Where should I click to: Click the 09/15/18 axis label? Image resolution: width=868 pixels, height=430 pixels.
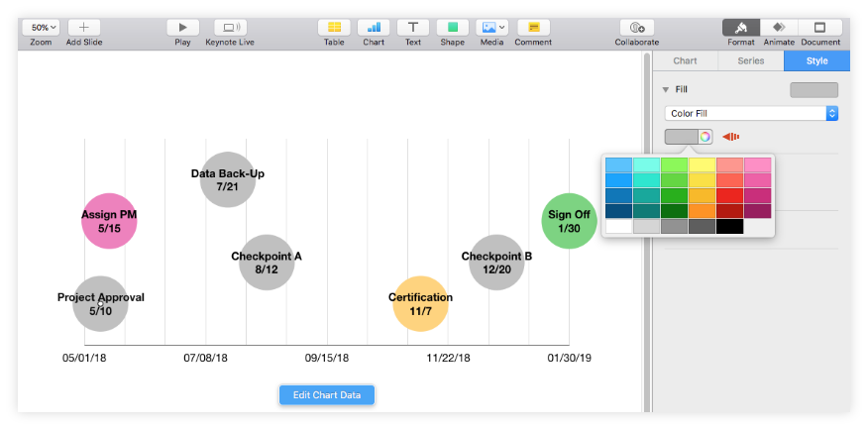click(327, 358)
